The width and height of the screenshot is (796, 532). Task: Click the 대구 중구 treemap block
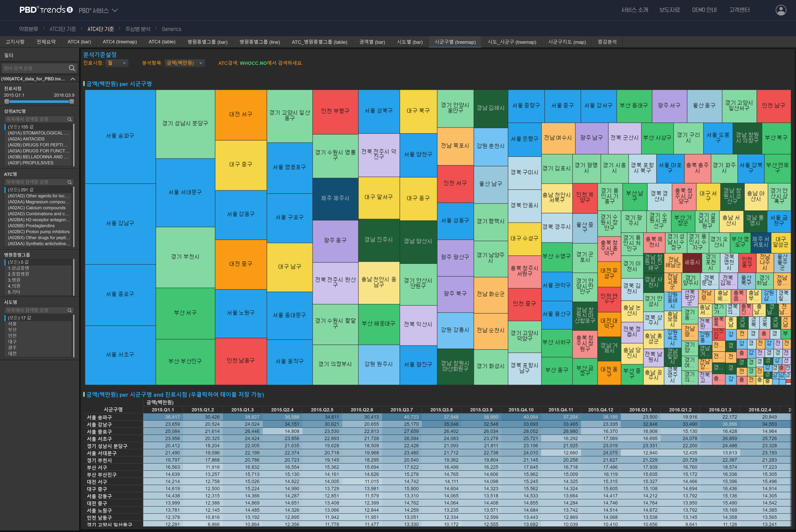pos(241,165)
